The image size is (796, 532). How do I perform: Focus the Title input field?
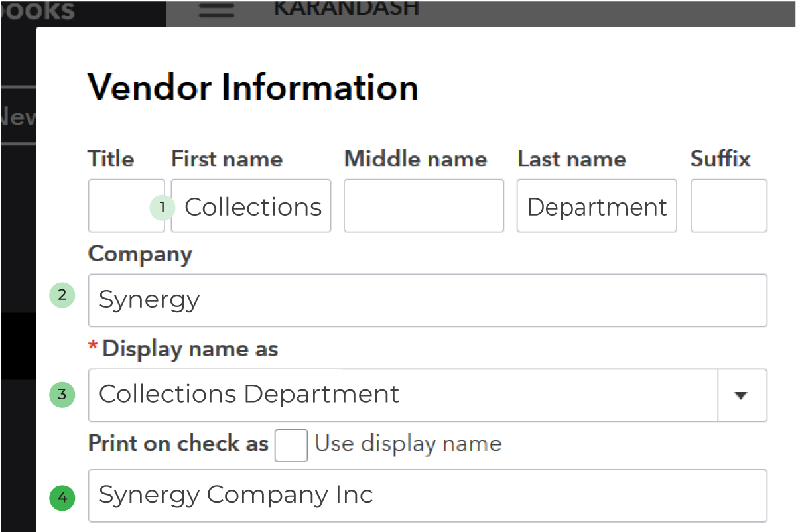coord(126,206)
